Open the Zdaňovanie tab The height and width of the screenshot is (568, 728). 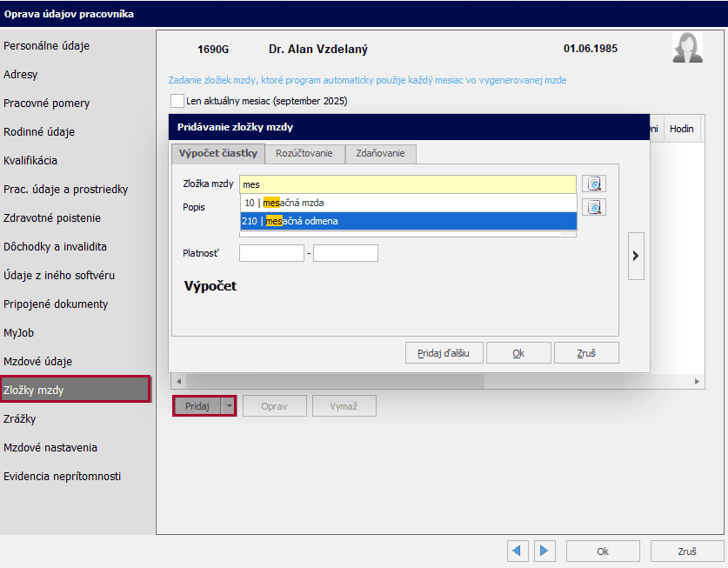[x=380, y=153]
